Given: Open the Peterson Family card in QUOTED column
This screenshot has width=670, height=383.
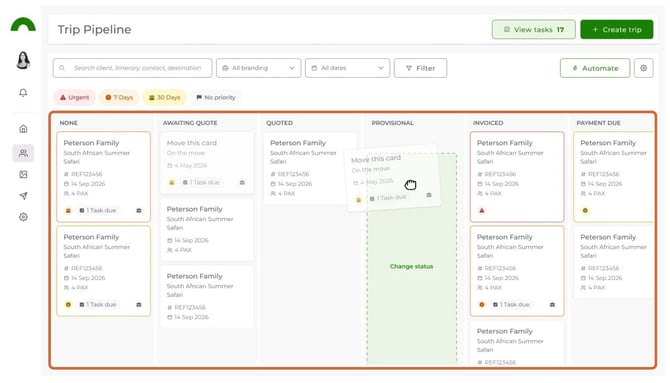Looking at the screenshot, I should (310, 168).
